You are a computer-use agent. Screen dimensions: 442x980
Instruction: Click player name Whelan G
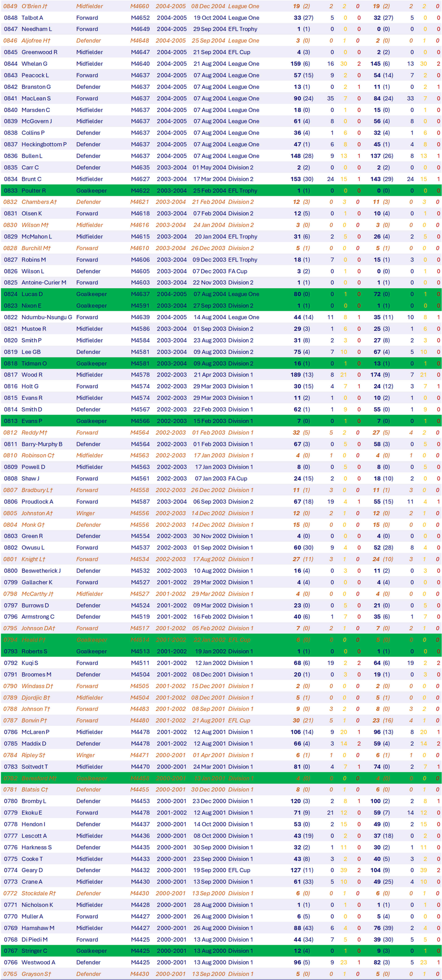pyautogui.click(x=34, y=64)
